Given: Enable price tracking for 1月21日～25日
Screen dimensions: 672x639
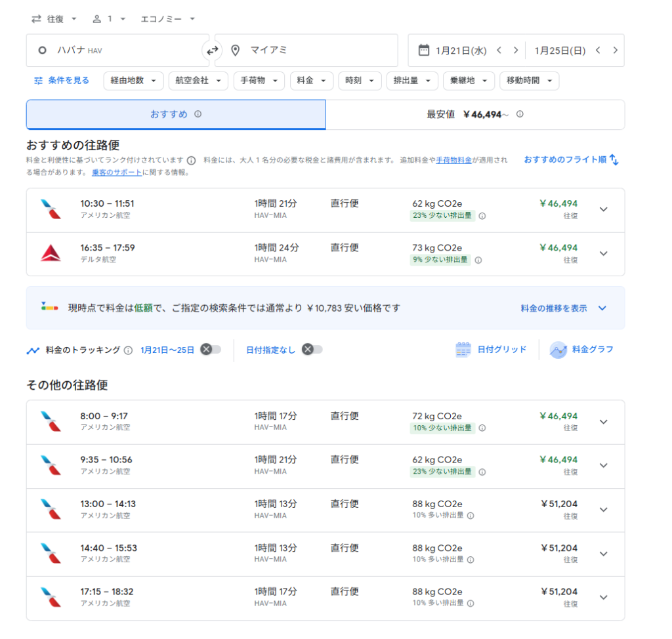Looking at the screenshot, I should [x=210, y=350].
